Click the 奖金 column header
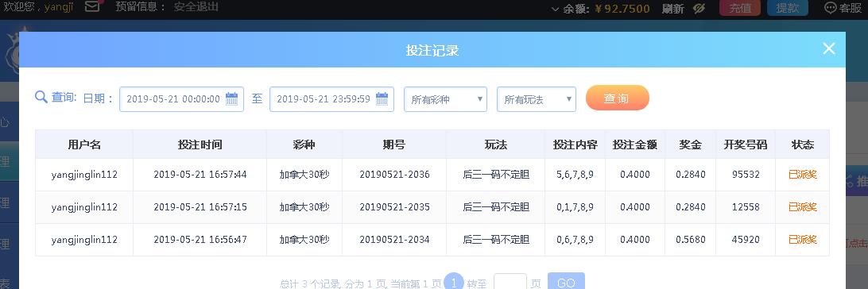 pyautogui.click(x=690, y=144)
